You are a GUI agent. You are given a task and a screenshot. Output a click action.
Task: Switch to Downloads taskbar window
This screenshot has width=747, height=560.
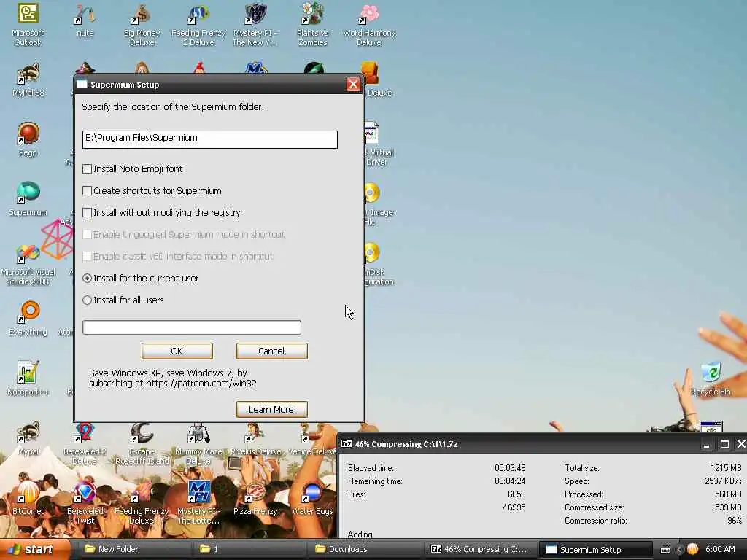[x=366, y=549]
